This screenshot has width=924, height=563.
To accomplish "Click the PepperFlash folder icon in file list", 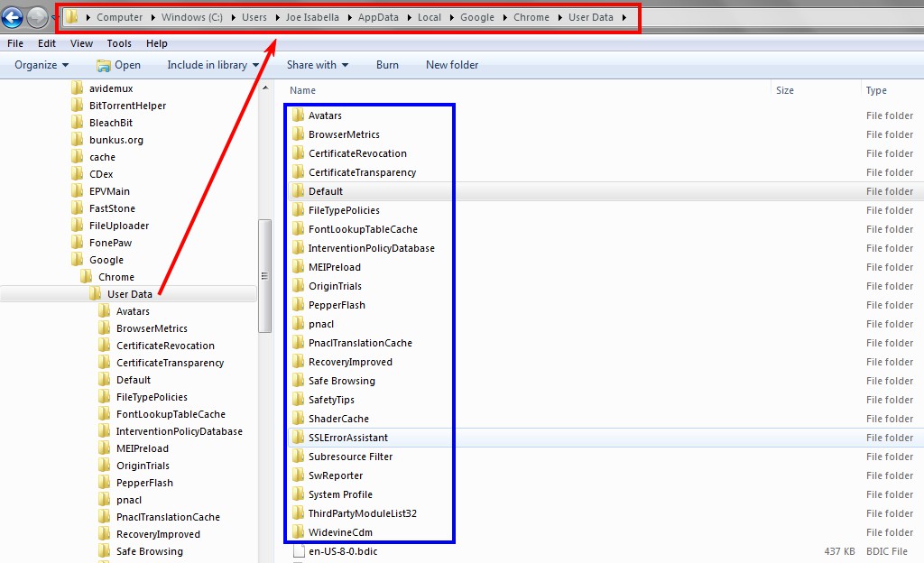I will coord(298,305).
